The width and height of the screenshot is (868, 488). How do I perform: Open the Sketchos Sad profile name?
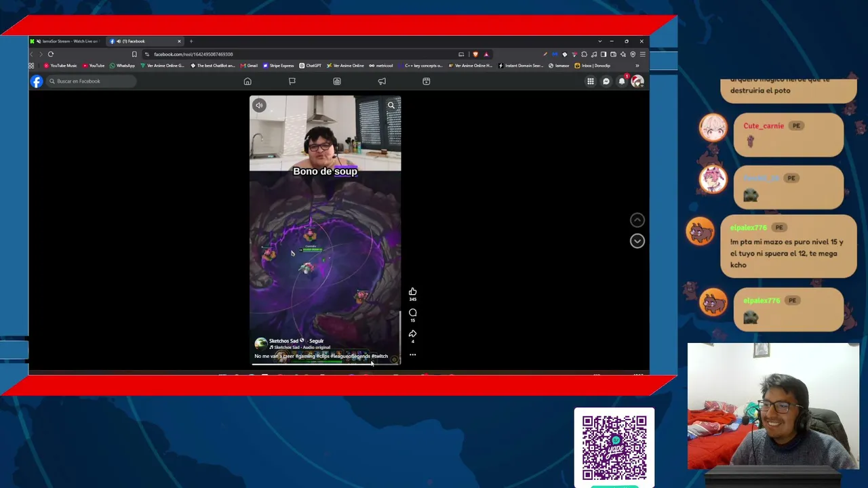(x=283, y=341)
